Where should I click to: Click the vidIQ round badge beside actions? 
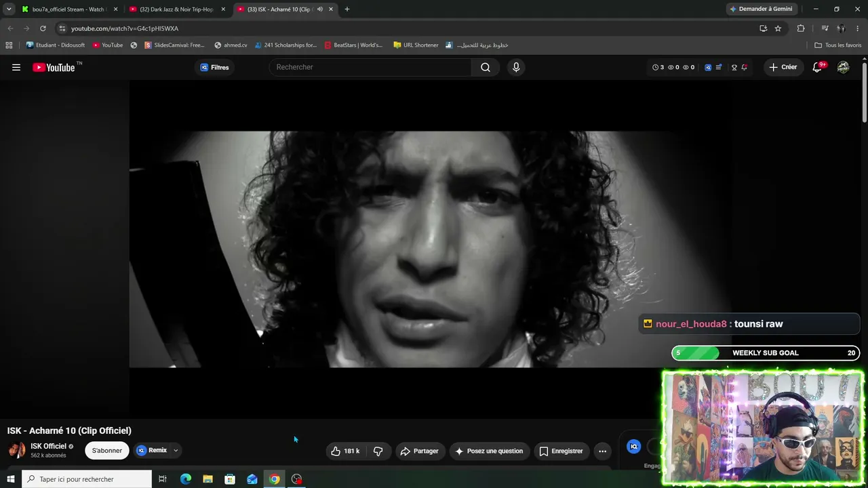[633, 447]
